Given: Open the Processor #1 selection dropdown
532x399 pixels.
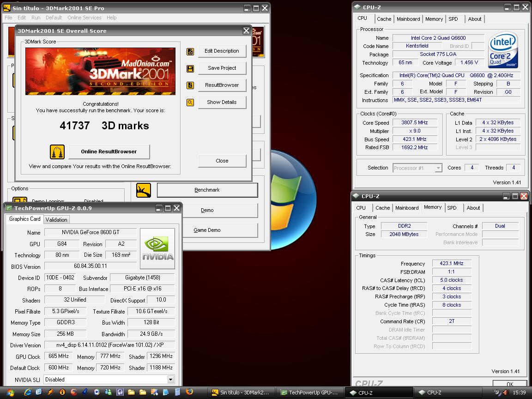Looking at the screenshot, I should click(x=438, y=168).
